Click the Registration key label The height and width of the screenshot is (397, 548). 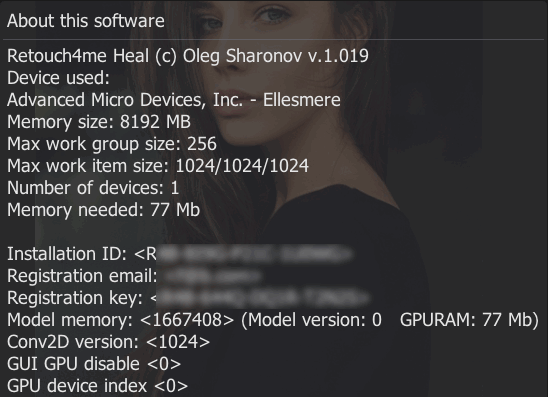click(x=75, y=298)
